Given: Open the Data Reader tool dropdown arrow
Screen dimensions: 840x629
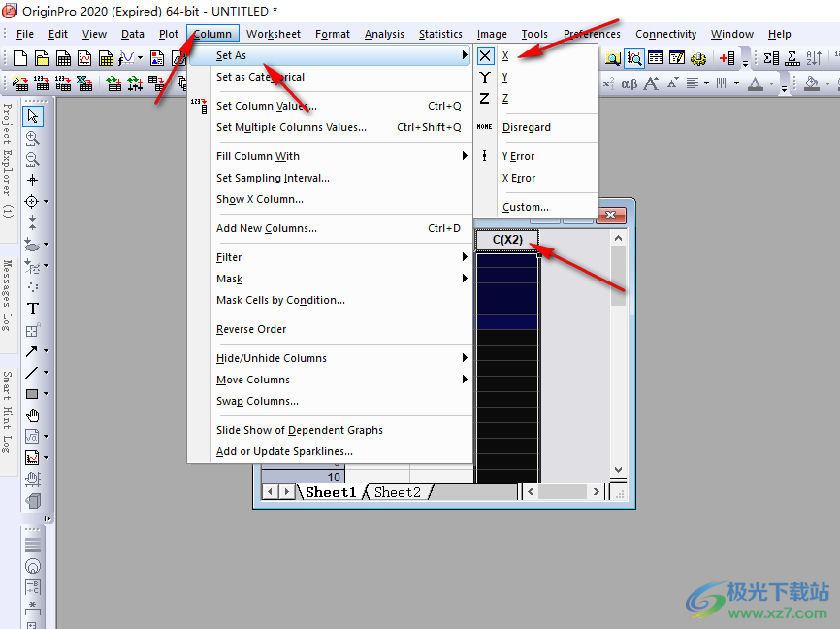Looking at the screenshot, I should (x=46, y=202).
